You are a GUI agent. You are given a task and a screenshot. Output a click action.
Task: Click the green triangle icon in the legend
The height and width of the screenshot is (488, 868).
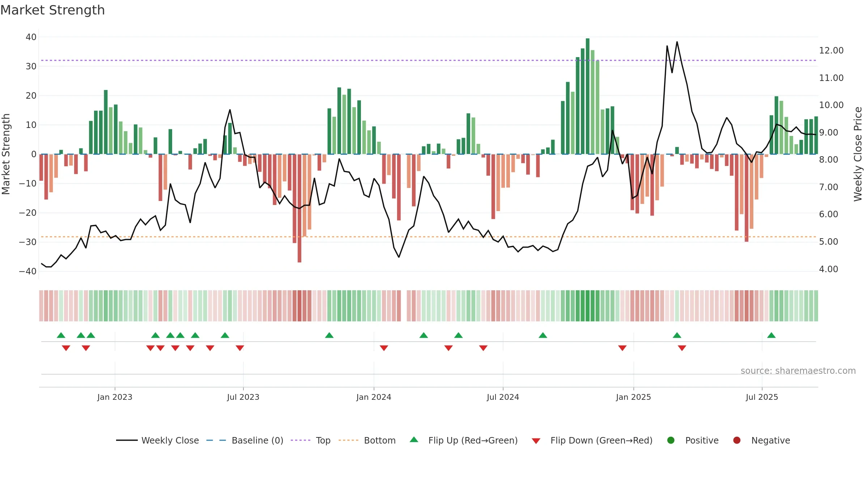tap(414, 440)
